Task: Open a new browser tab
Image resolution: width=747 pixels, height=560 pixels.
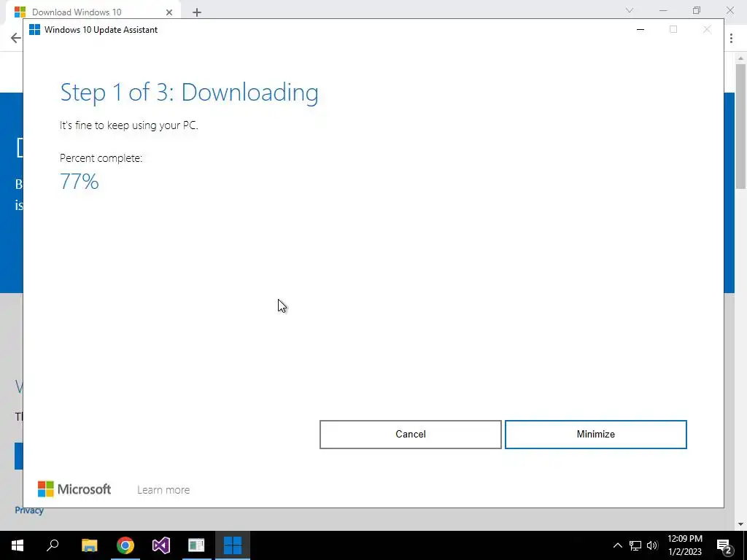Action: pos(197,12)
